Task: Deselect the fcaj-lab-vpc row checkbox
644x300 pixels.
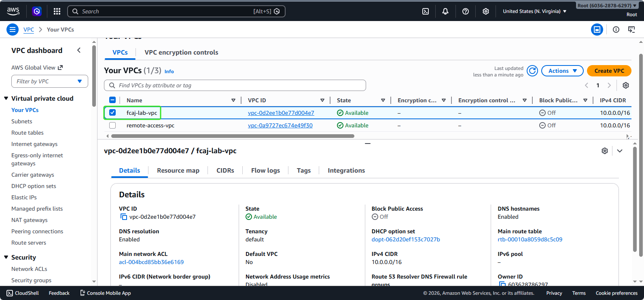Action: point(112,112)
